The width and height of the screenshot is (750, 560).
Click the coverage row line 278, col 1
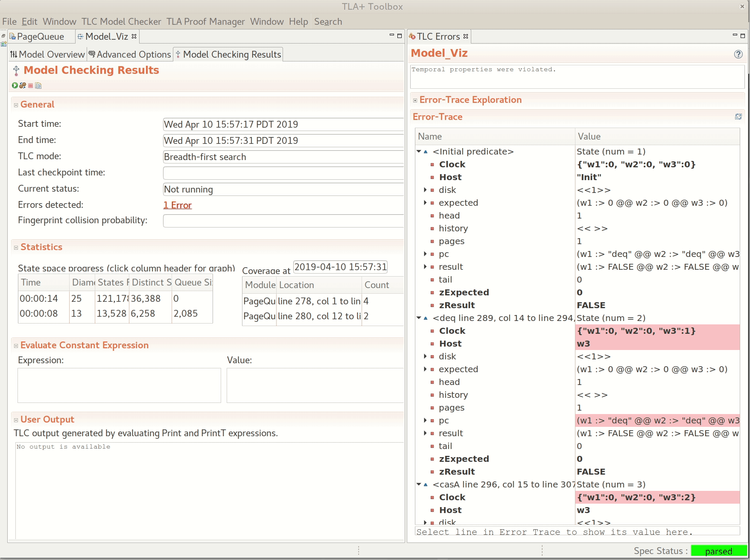[x=323, y=301]
